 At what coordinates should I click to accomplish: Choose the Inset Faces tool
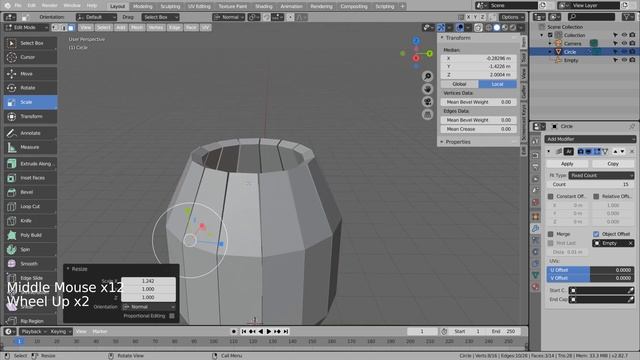coord(31,178)
